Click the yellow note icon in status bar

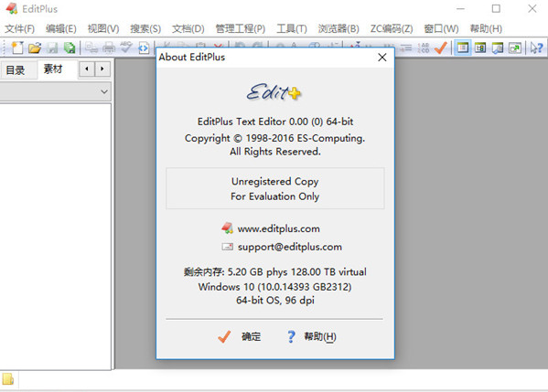coord(7,378)
